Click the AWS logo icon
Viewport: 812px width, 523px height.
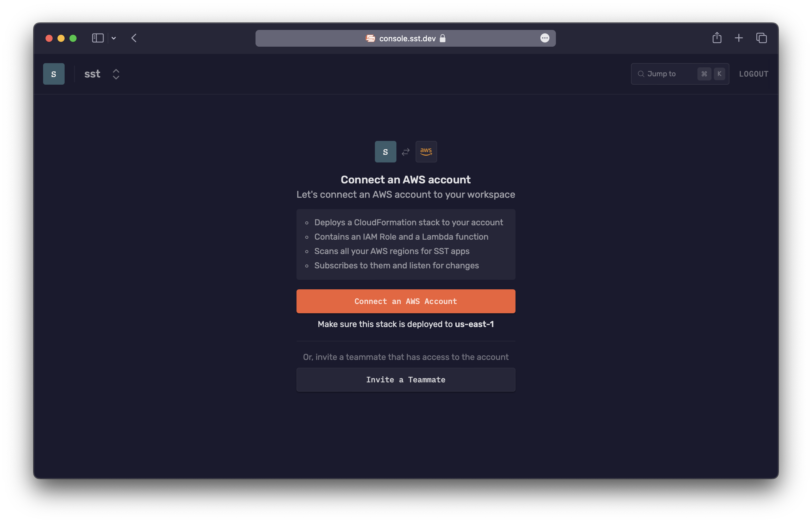click(x=426, y=151)
